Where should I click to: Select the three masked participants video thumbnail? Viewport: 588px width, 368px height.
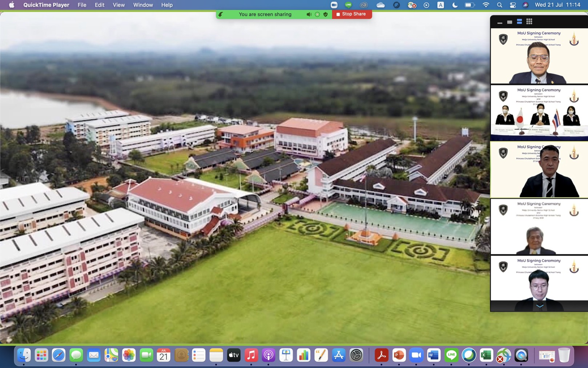[x=539, y=113]
